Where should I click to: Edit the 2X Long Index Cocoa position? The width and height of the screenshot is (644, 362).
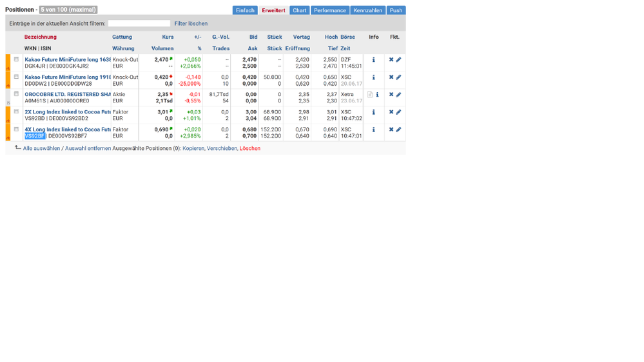[398, 112]
